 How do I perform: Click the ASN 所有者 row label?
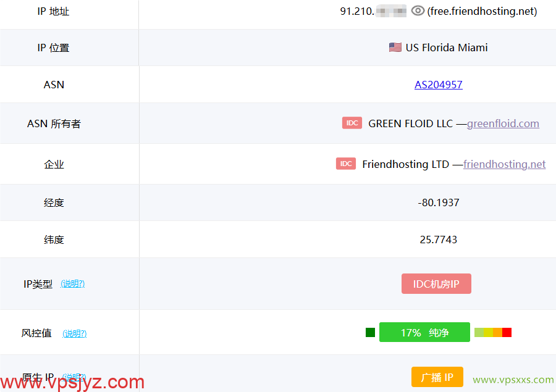click(x=54, y=123)
